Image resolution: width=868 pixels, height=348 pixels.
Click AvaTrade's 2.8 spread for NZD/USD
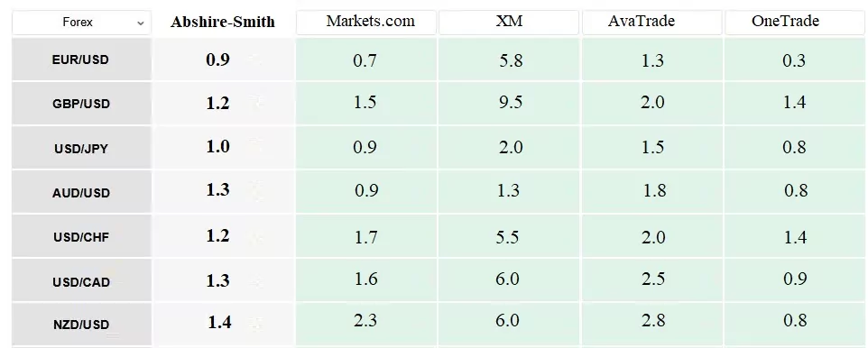(x=653, y=320)
